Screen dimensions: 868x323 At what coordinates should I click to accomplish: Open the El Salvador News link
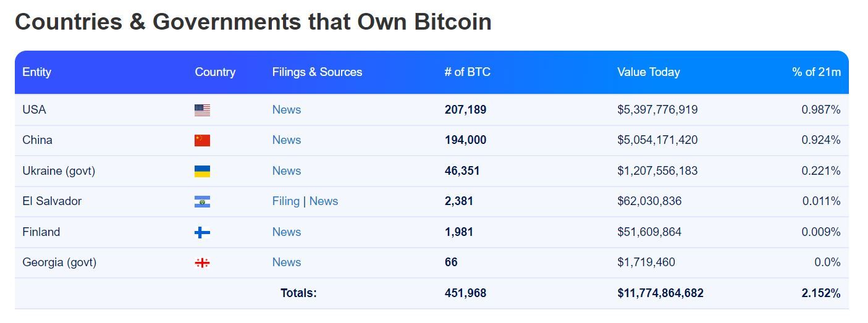click(x=324, y=201)
